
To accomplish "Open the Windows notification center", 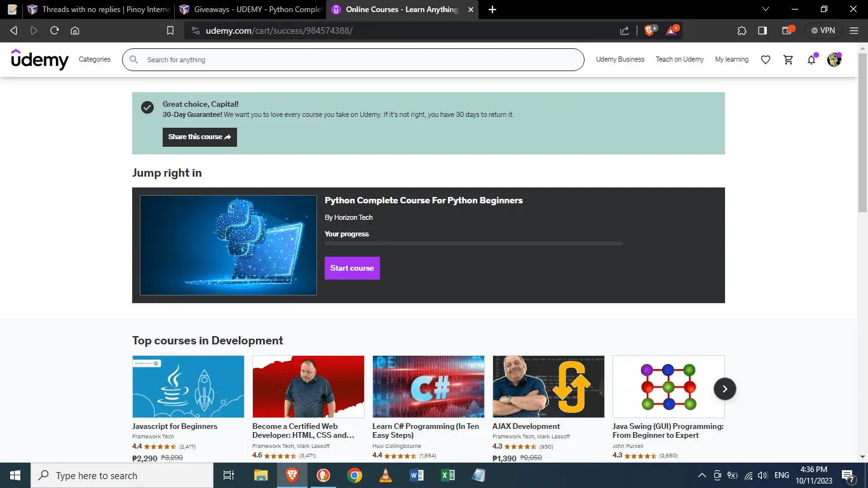I will (x=849, y=476).
